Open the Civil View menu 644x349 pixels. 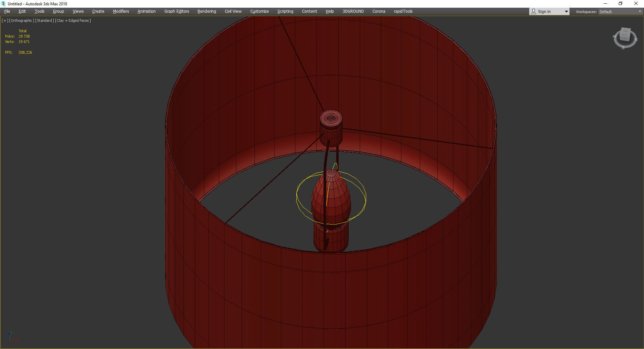point(233,11)
